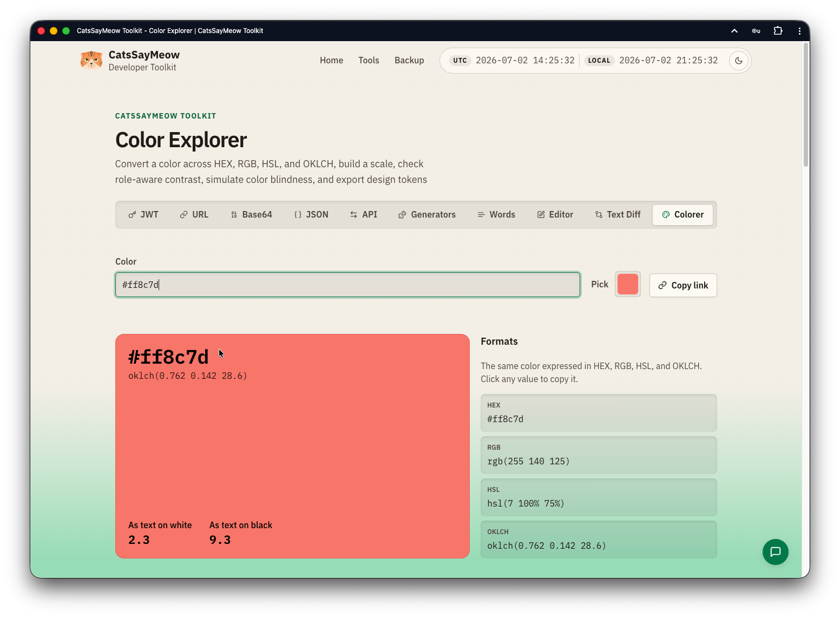
Task: Open the password key icon
Action: 756,31
